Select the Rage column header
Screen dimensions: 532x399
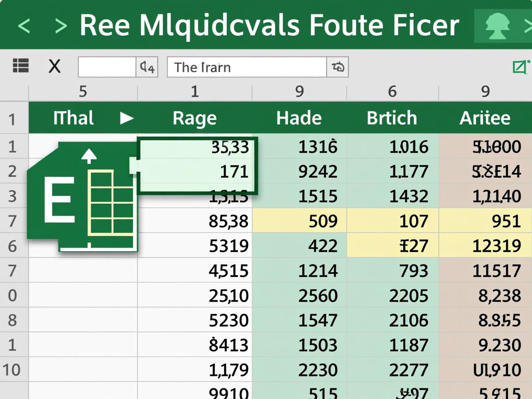[x=194, y=118]
